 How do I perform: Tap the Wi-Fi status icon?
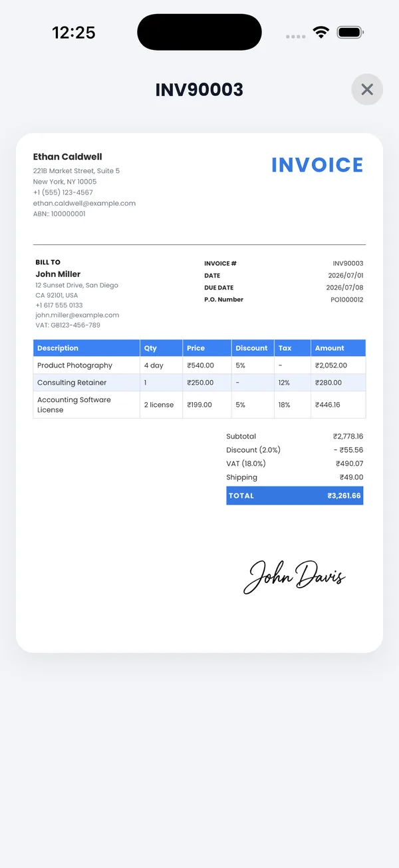[x=322, y=33]
